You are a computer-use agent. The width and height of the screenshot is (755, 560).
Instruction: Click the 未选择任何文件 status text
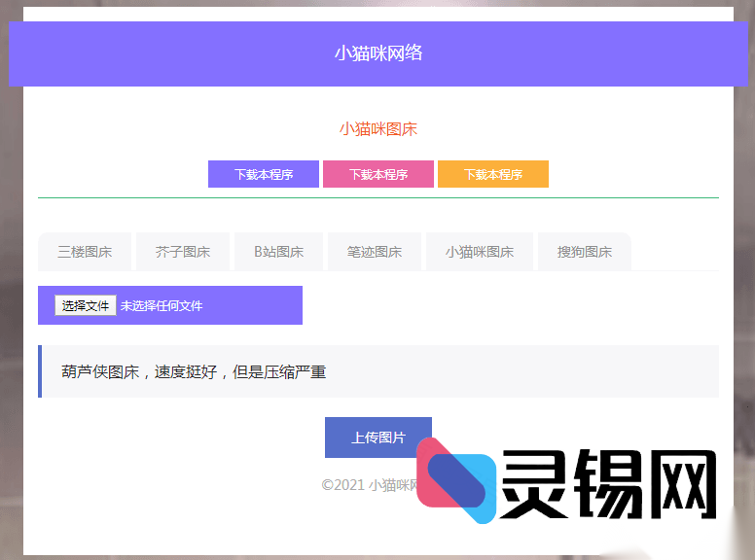[x=162, y=306]
